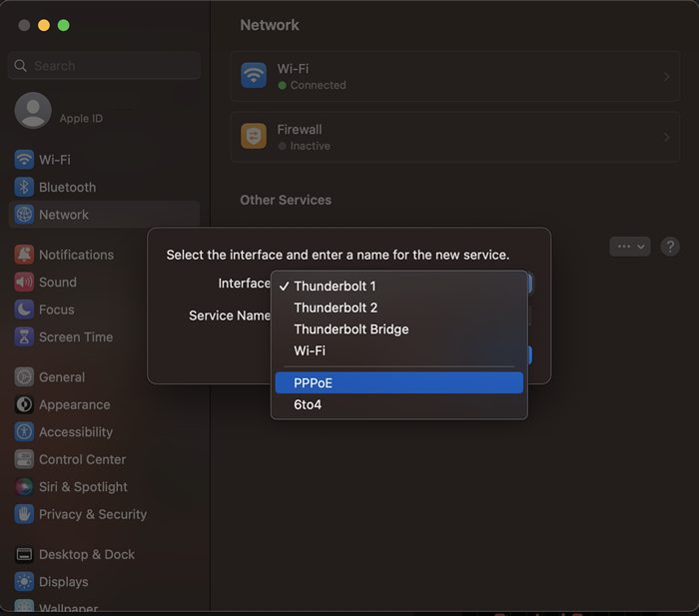This screenshot has height=616, width=699.
Task: Click the Firewall shield icon
Action: click(254, 137)
